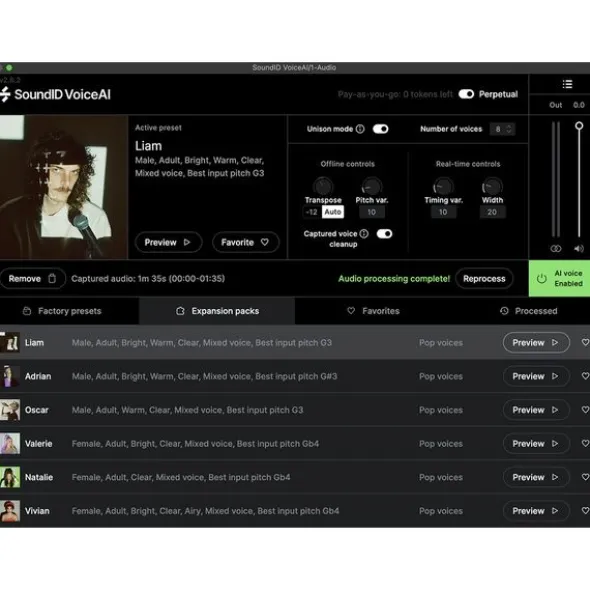Click the active preset Liam photo
Screen dimensions: 590x591
coord(64,187)
